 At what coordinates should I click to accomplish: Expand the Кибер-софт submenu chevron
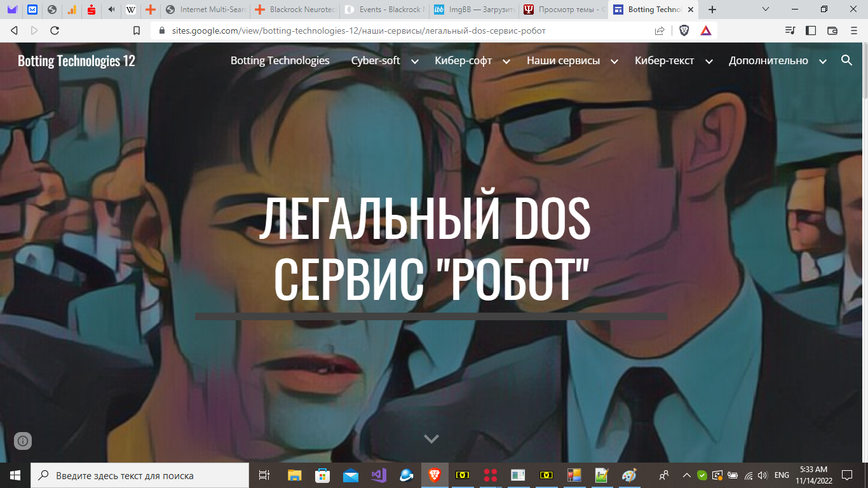tap(506, 62)
